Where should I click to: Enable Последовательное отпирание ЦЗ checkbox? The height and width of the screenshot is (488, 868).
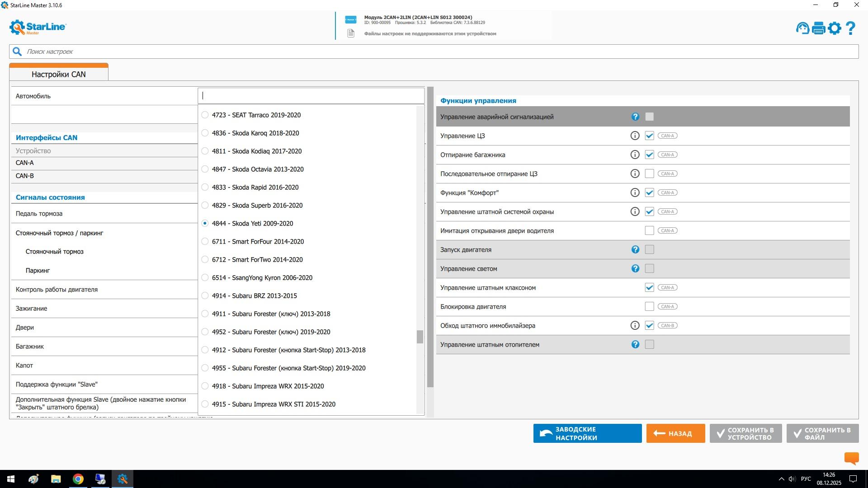click(x=649, y=174)
